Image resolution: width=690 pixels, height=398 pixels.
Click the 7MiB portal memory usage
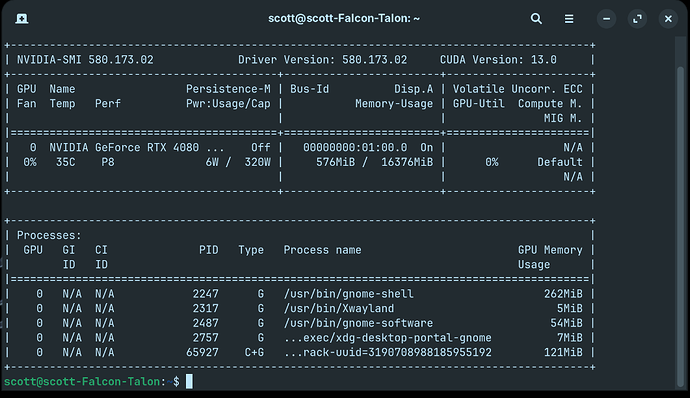[x=569, y=338]
